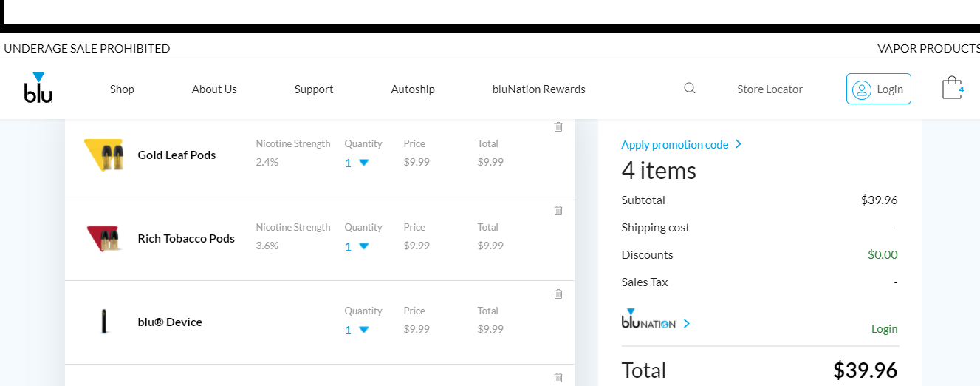980x386 pixels.
Task: Click Rich Tobacco Pods product thumbnail
Action: [104, 238]
